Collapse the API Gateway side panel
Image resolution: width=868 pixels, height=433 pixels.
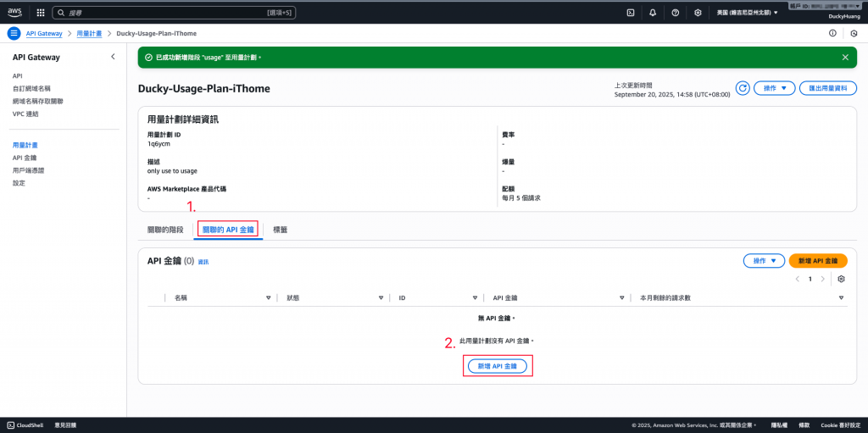point(113,57)
